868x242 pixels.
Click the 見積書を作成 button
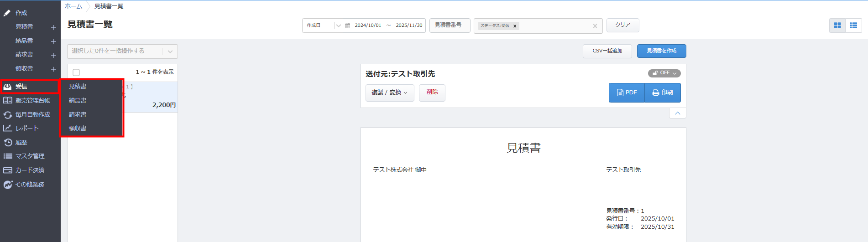click(661, 51)
